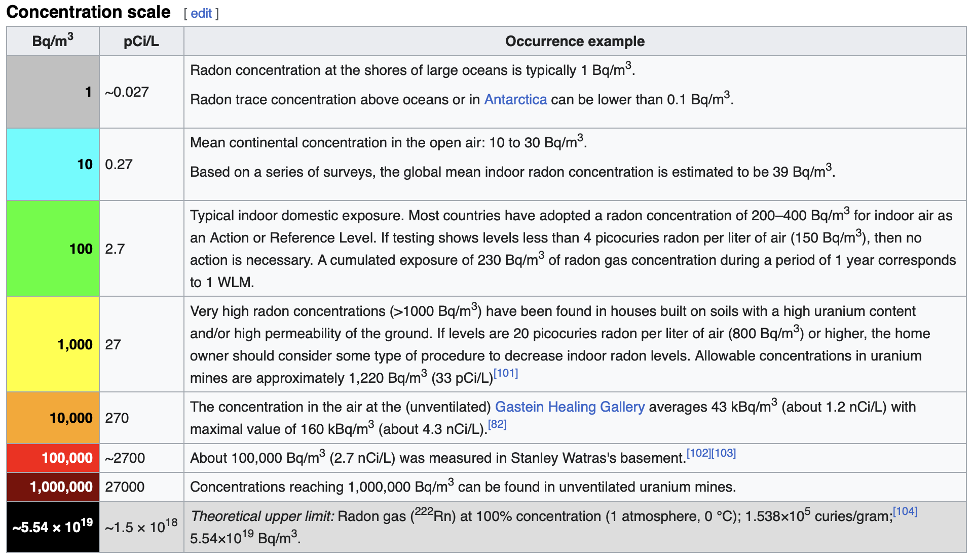The width and height of the screenshot is (973, 560).
Task: Click the dark red 1,000,000 cell
Action: (x=53, y=487)
